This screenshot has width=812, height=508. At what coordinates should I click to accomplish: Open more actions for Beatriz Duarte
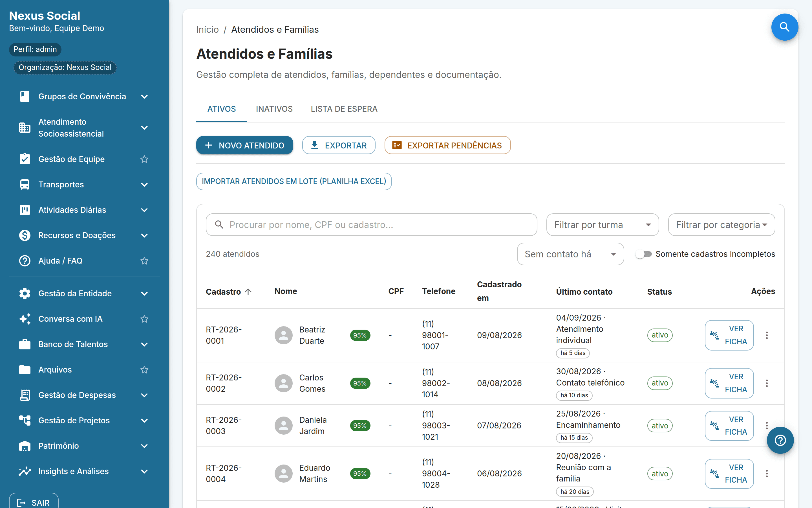click(x=767, y=335)
